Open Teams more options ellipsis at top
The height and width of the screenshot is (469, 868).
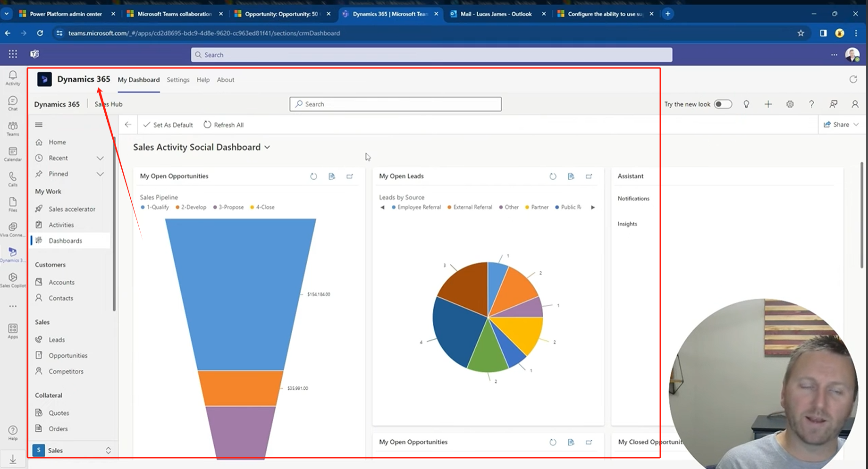pos(834,55)
